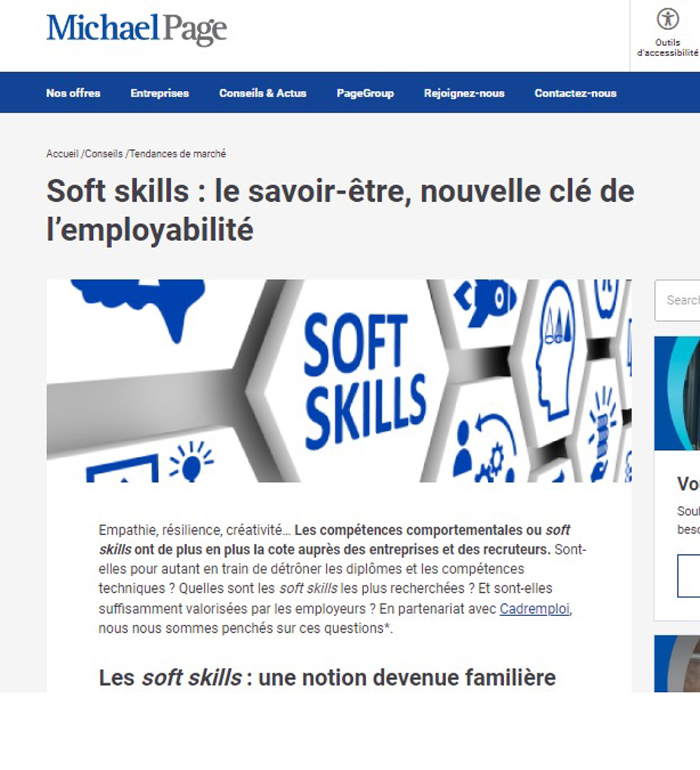The height and width of the screenshot is (770, 700).
Task: Select the PageGroup menu item
Action: click(365, 93)
